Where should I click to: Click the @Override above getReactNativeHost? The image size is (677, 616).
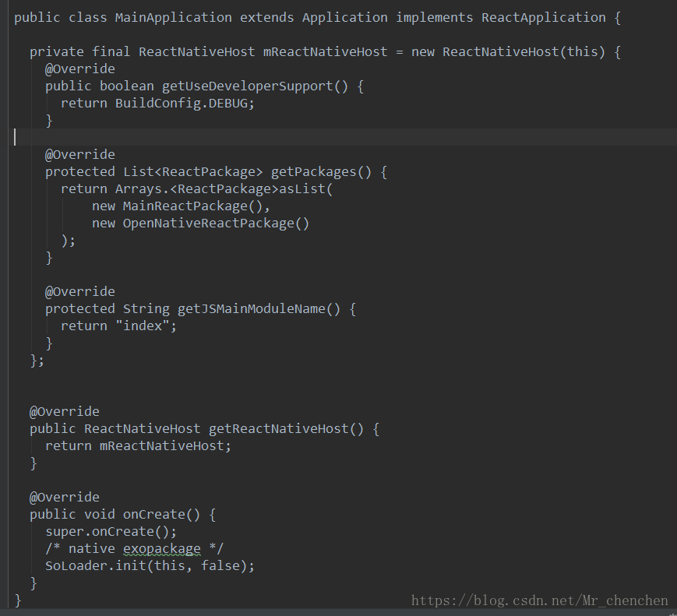(x=65, y=411)
